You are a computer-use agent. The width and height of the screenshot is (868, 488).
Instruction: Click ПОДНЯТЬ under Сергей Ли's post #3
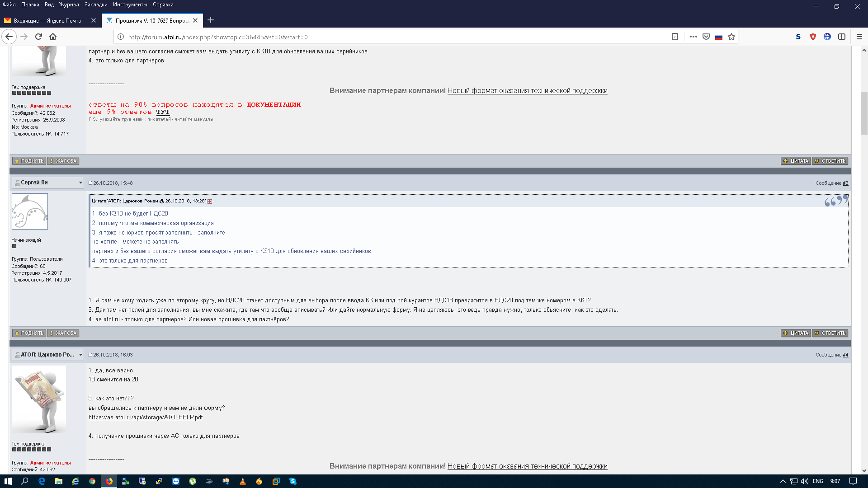pos(29,333)
